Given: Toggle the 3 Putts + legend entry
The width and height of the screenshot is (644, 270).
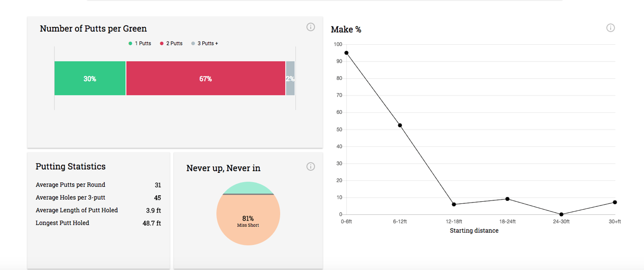Looking at the screenshot, I should tap(204, 43).
